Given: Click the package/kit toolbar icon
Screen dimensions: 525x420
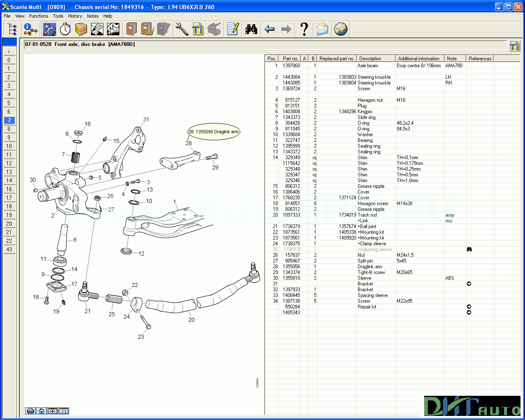Looking at the screenshot, I should coord(81,29).
